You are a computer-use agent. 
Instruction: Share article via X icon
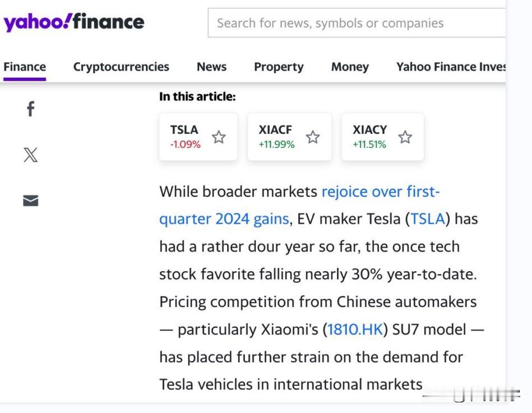pos(30,155)
